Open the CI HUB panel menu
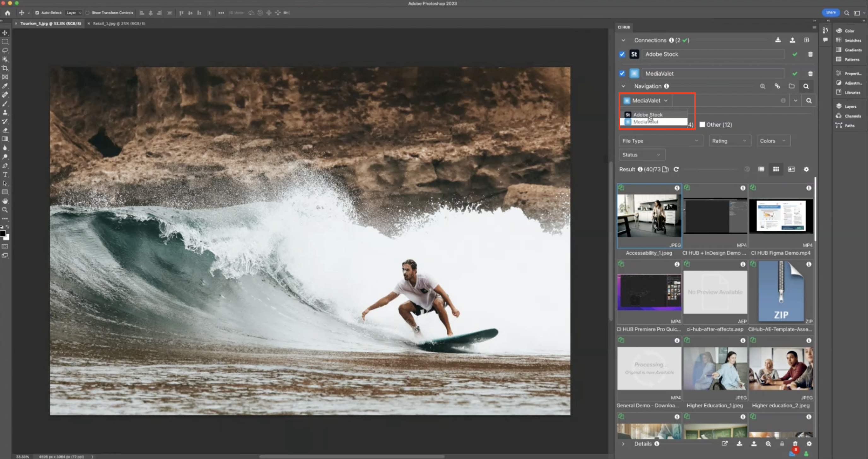 [814, 27]
